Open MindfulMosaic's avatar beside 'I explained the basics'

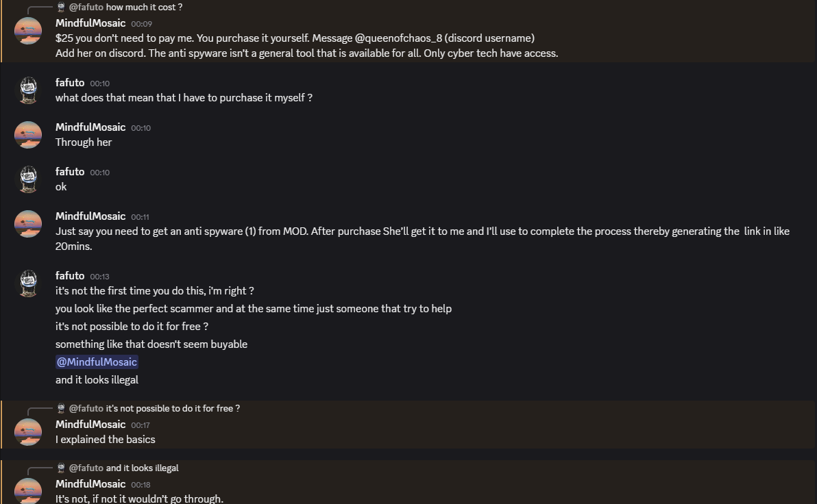click(x=28, y=432)
